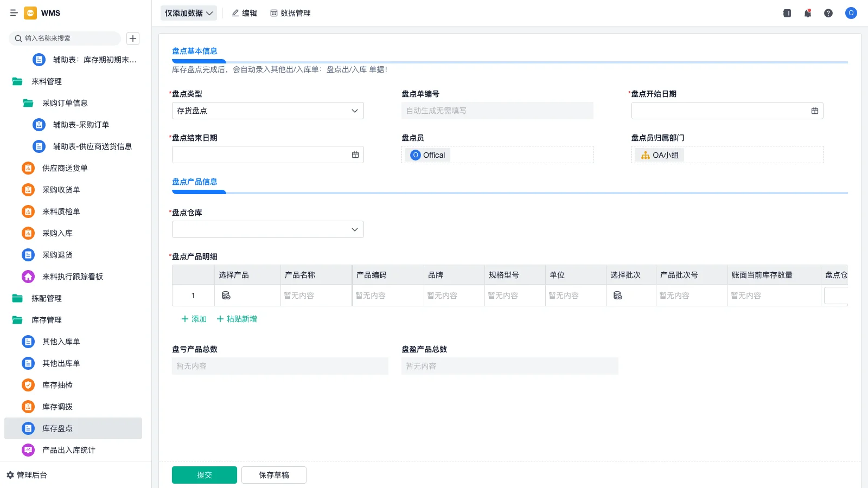Open 来料执行跟踪看板 in the sidebar

tap(73, 277)
